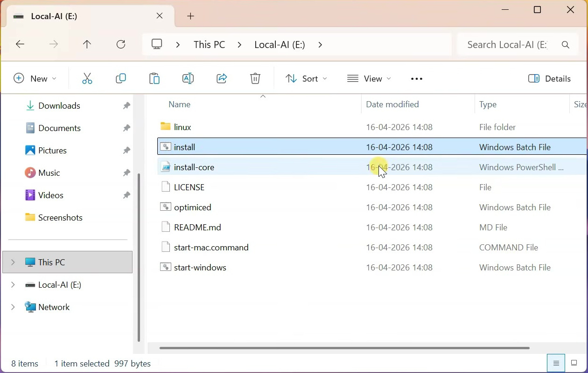The width and height of the screenshot is (588, 373).
Task: Select the README.md file
Action: click(x=197, y=227)
